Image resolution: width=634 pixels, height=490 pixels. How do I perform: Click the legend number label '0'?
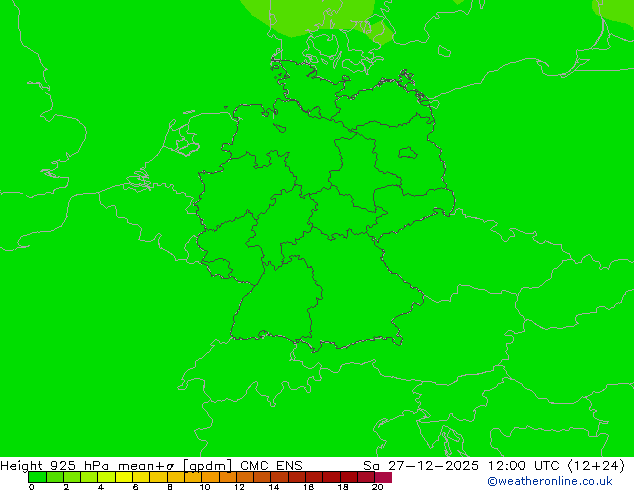(32, 487)
